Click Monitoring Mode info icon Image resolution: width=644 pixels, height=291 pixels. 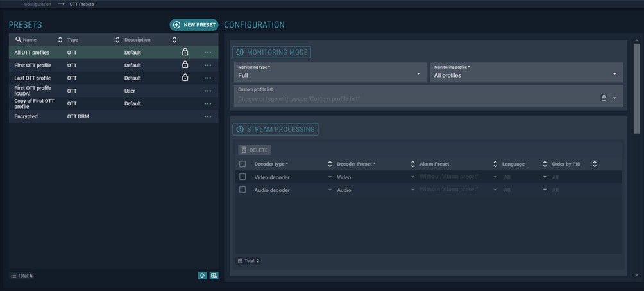[x=241, y=52]
